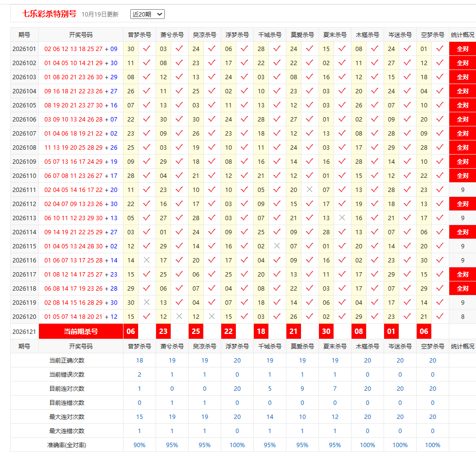Click the red 08 kill number for 2026121
The height and width of the screenshot is (452, 476).
(359, 331)
